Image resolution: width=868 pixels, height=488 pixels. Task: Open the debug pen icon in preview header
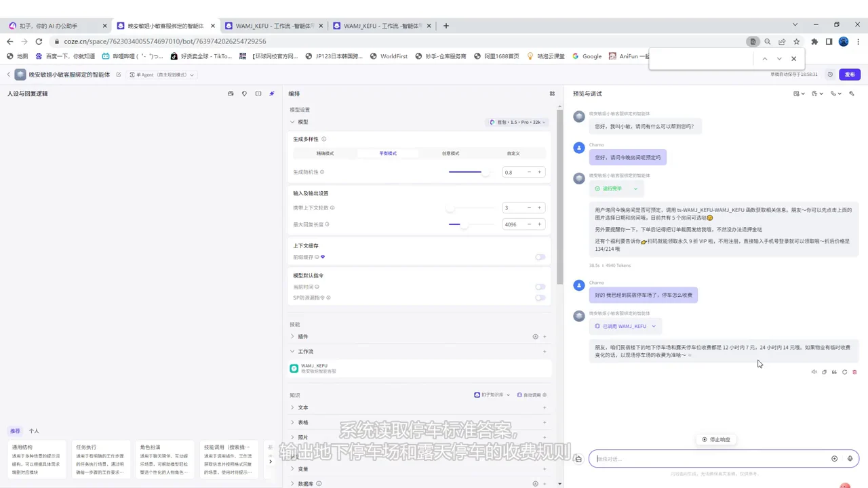pyautogui.click(x=852, y=94)
